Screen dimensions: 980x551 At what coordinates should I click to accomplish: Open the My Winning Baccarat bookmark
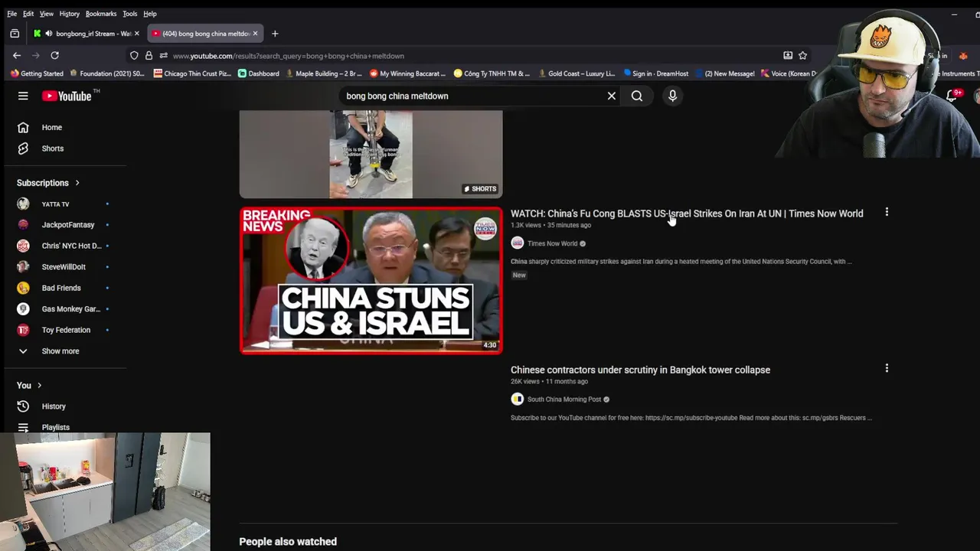[407, 73]
